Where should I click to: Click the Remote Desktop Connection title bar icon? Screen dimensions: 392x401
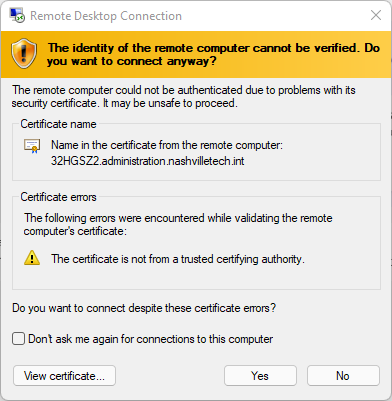coord(17,15)
